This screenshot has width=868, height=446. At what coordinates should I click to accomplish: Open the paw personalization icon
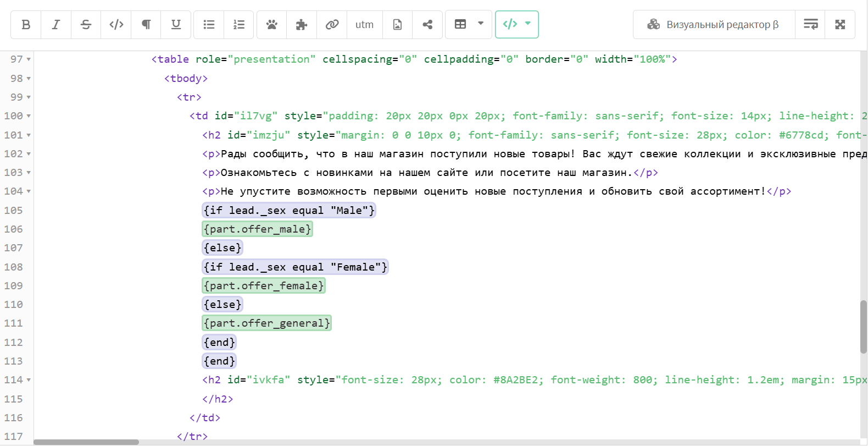(x=272, y=25)
